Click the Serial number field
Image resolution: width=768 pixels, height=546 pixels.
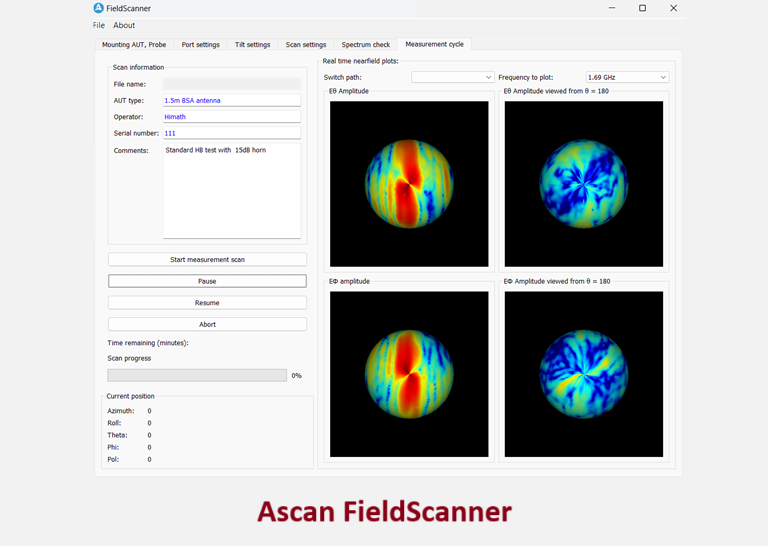tap(231, 133)
